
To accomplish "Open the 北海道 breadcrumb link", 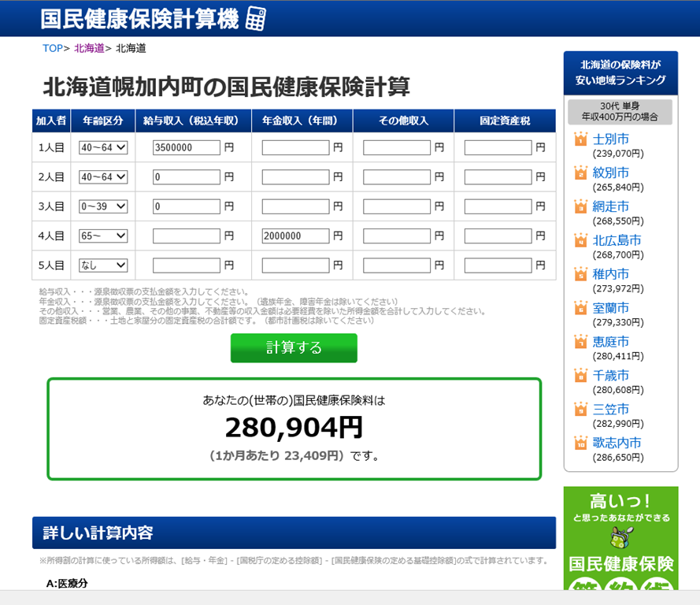I will tap(89, 49).
